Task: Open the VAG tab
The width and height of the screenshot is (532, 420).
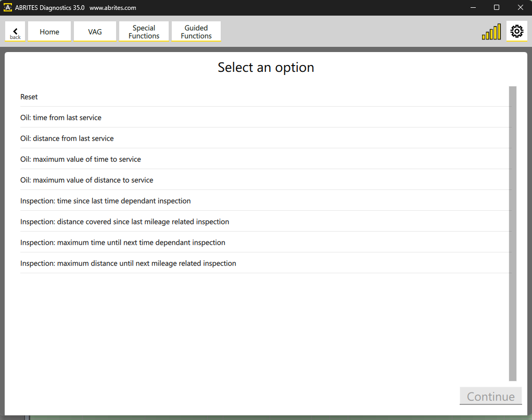Action: coord(95,32)
